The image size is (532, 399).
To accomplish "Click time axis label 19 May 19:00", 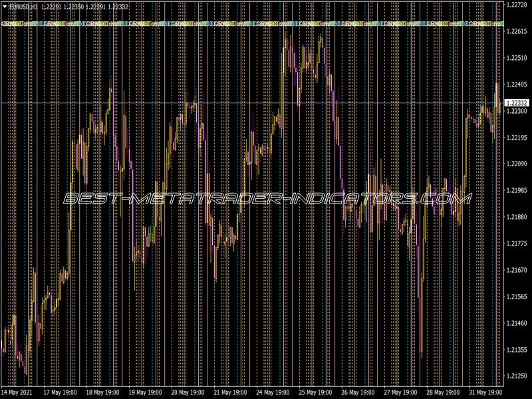I will 145,392.
